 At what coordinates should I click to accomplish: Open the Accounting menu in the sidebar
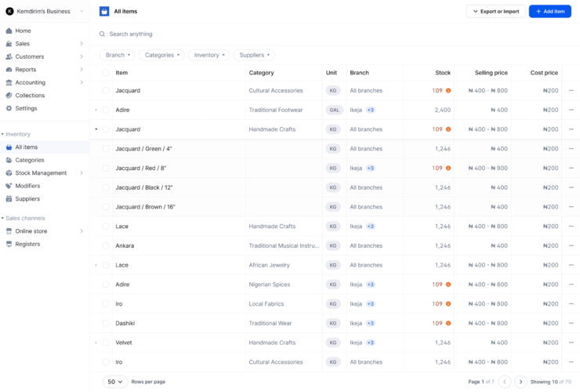[31, 82]
